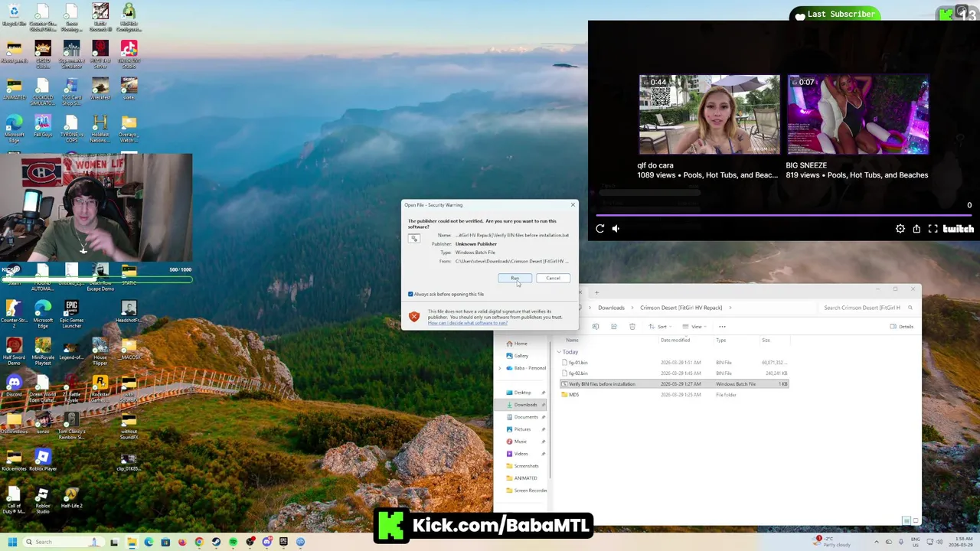Share the Twitch clip
980x551 pixels.
coord(916,229)
